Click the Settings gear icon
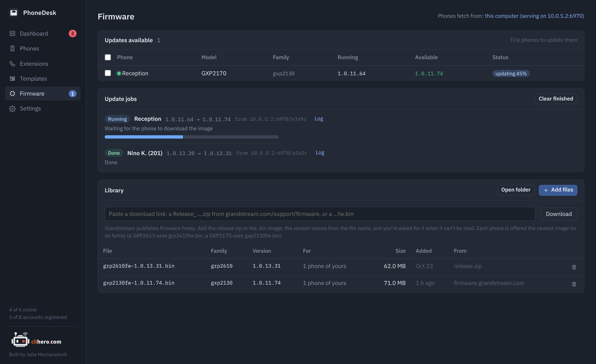Screen dimensions: 596x364 point(12,109)
